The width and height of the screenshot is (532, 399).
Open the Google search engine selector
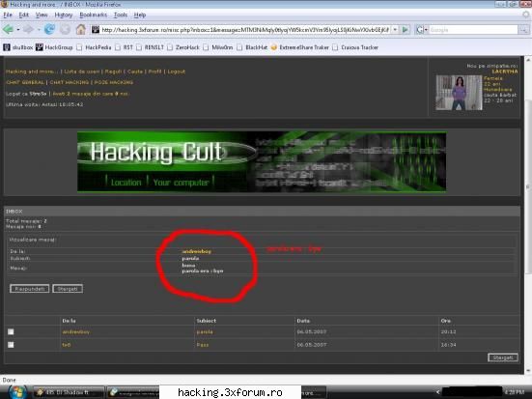[x=422, y=30]
